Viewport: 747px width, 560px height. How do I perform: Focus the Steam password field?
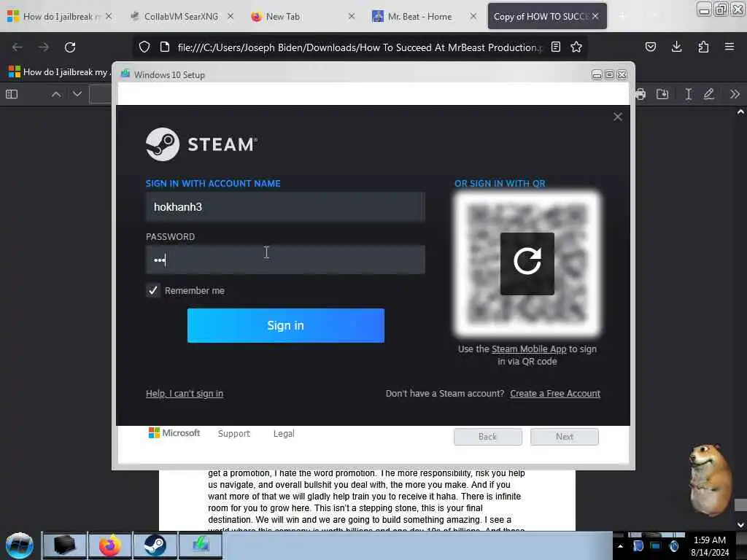click(x=285, y=260)
